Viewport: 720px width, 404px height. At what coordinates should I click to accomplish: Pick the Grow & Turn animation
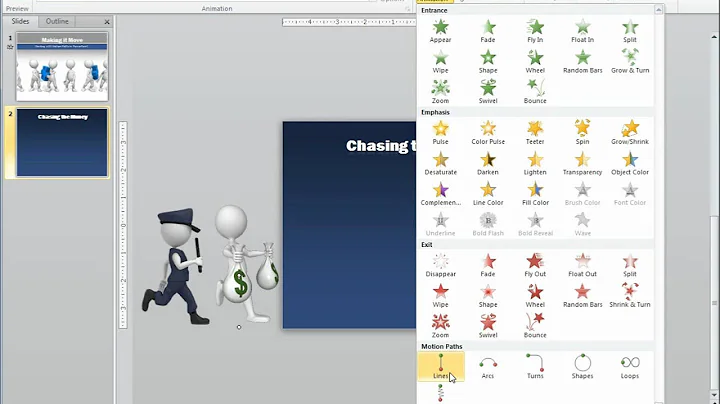[x=630, y=62]
